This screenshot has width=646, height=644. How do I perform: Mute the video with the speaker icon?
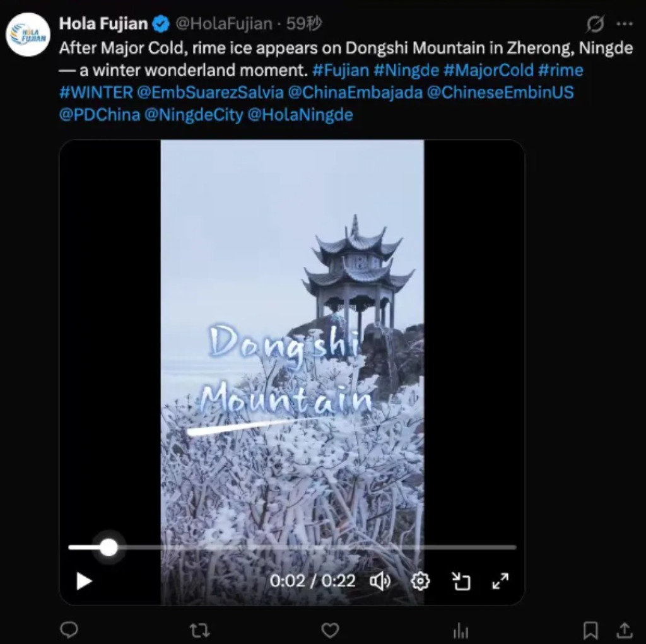tap(380, 582)
